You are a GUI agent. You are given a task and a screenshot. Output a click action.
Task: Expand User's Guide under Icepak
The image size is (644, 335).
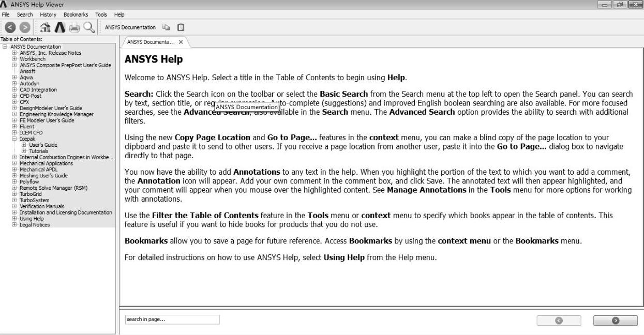(24, 145)
